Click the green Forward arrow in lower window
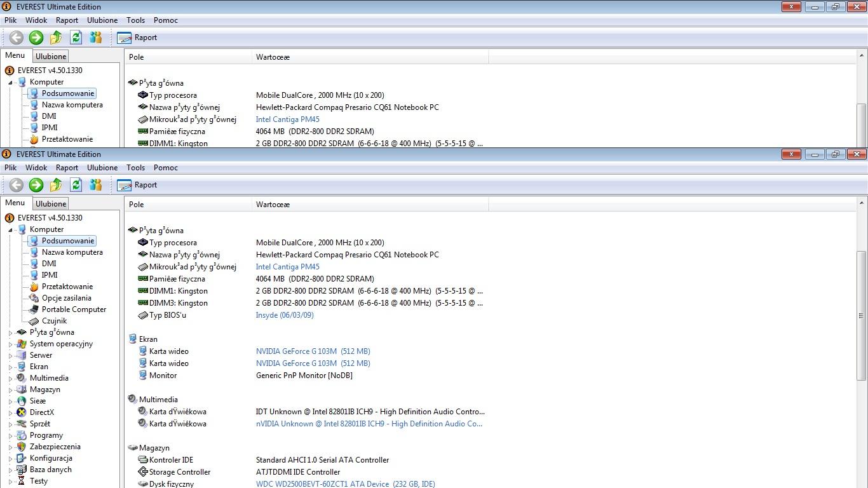868x488 pixels. tap(36, 185)
